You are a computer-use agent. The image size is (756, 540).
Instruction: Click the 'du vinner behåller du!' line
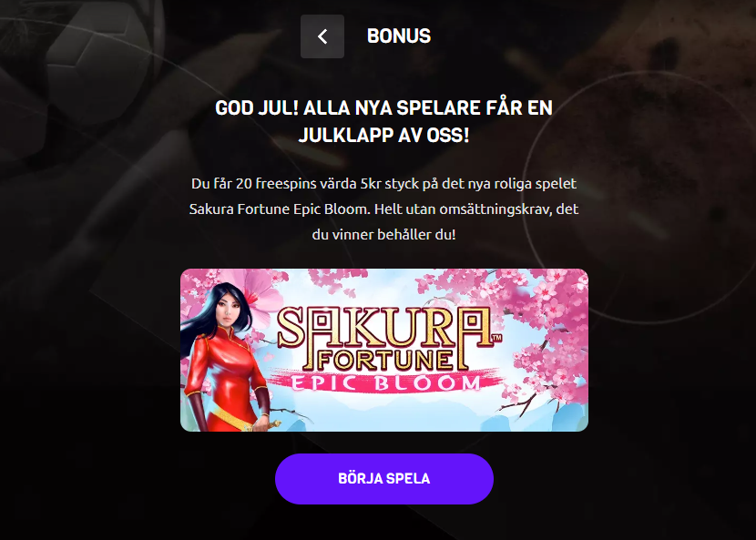tap(383, 235)
